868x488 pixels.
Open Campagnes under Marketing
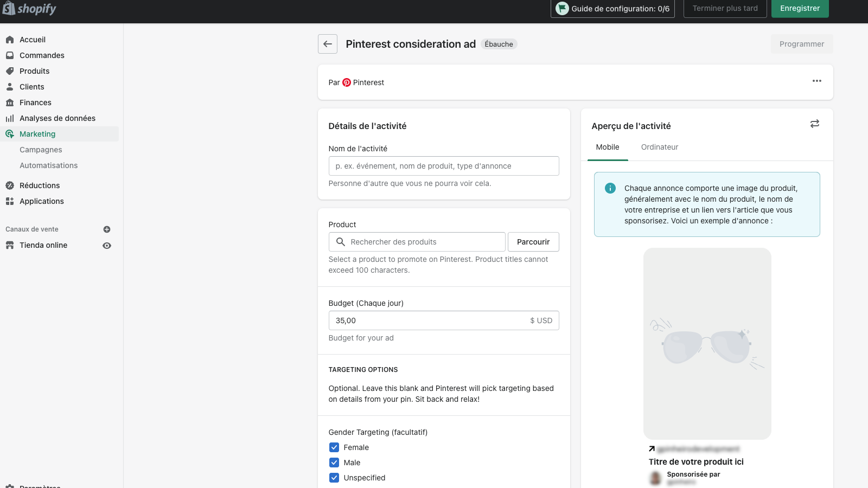[41, 150]
